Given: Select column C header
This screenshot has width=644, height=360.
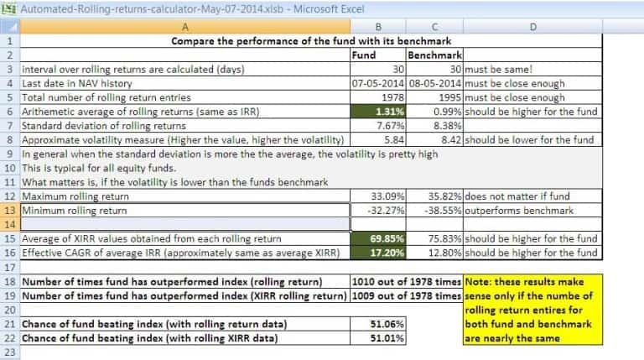Looking at the screenshot, I should pyautogui.click(x=434, y=27).
